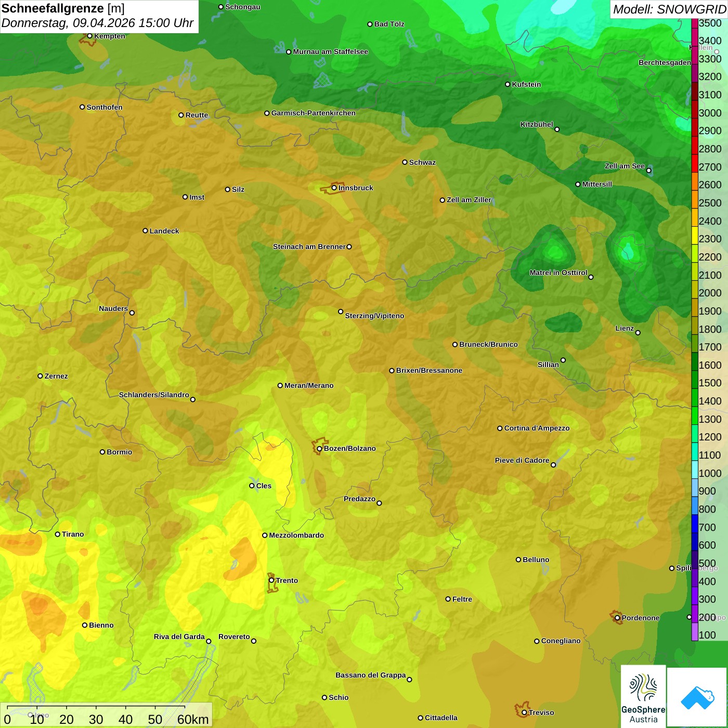The width and height of the screenshot is (728, 728).
Task: Click the Kempten city marker
Action: (89, 36)
